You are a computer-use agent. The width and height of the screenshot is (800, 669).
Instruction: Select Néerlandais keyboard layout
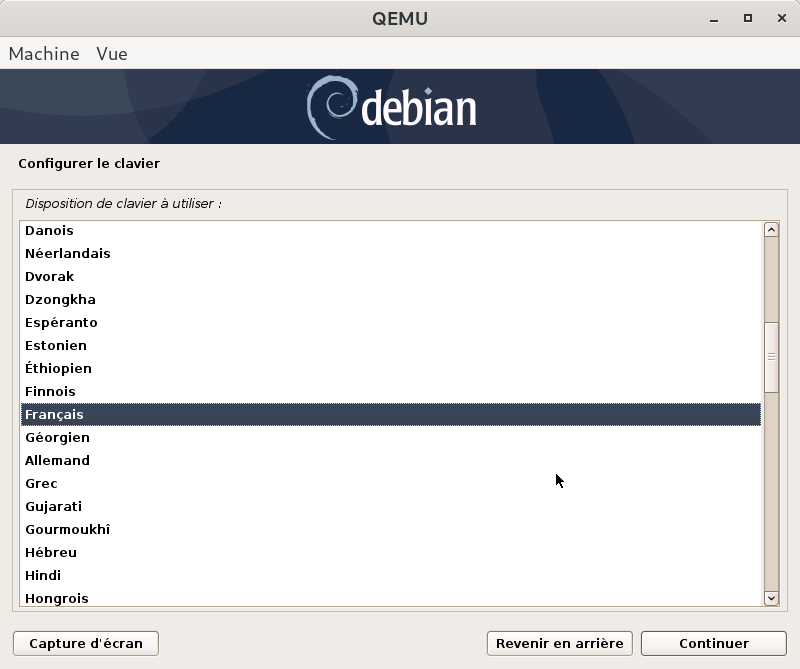tap(67, 253)
